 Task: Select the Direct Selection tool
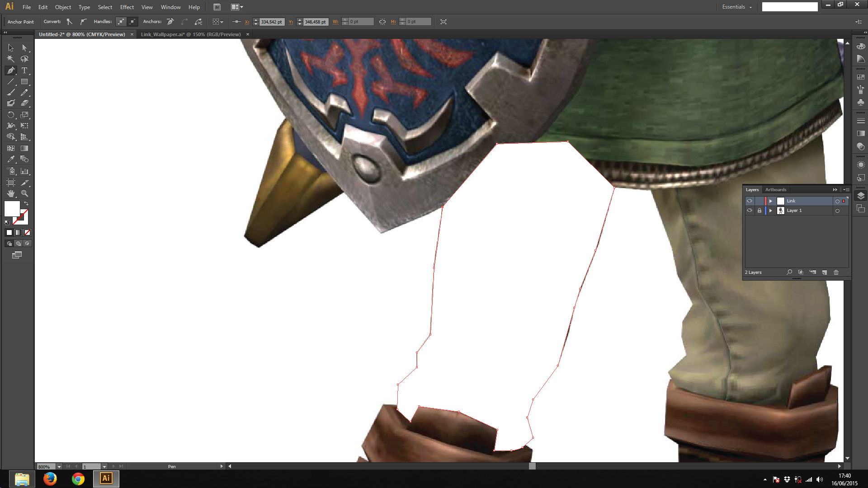coord(24,47)
